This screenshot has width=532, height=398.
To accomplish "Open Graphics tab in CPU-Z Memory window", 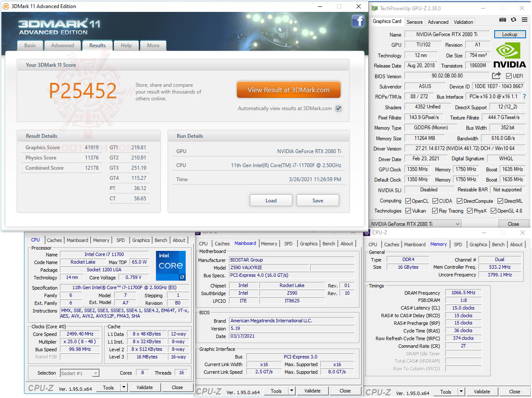I will point(478,244).
